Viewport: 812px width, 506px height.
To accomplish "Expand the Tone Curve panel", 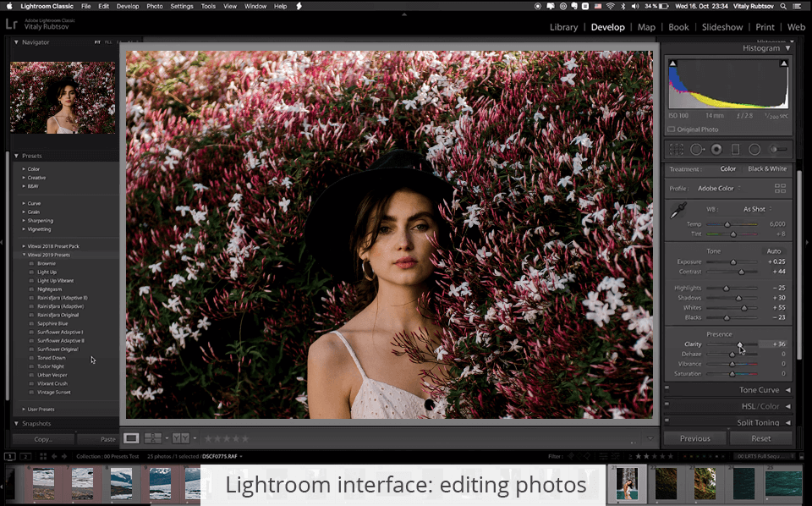I will point(787,390).
